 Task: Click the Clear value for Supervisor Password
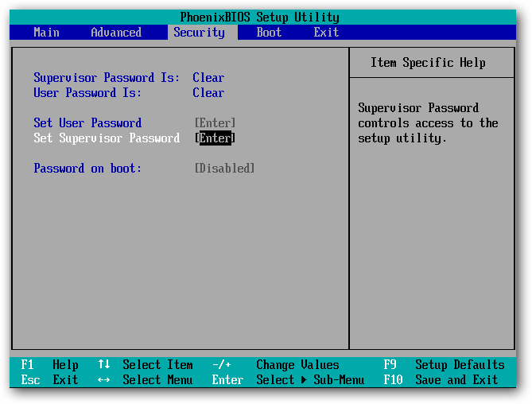click(x=208, y=78)
